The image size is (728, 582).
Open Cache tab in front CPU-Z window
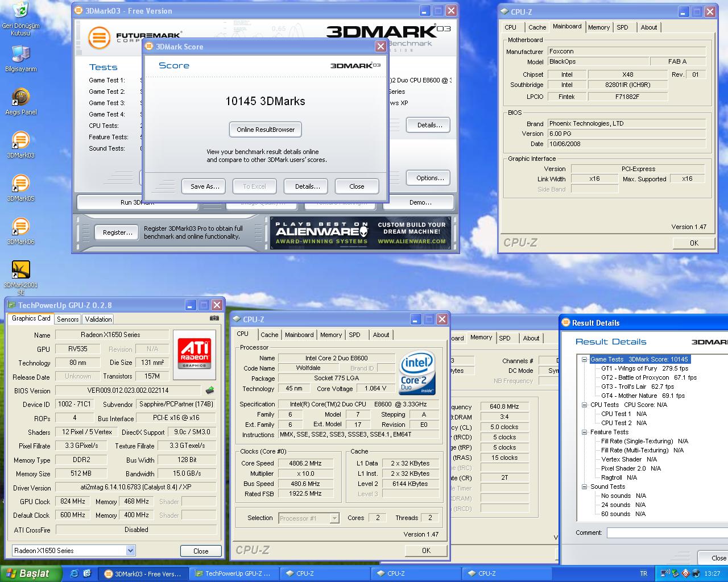(270, 335)
